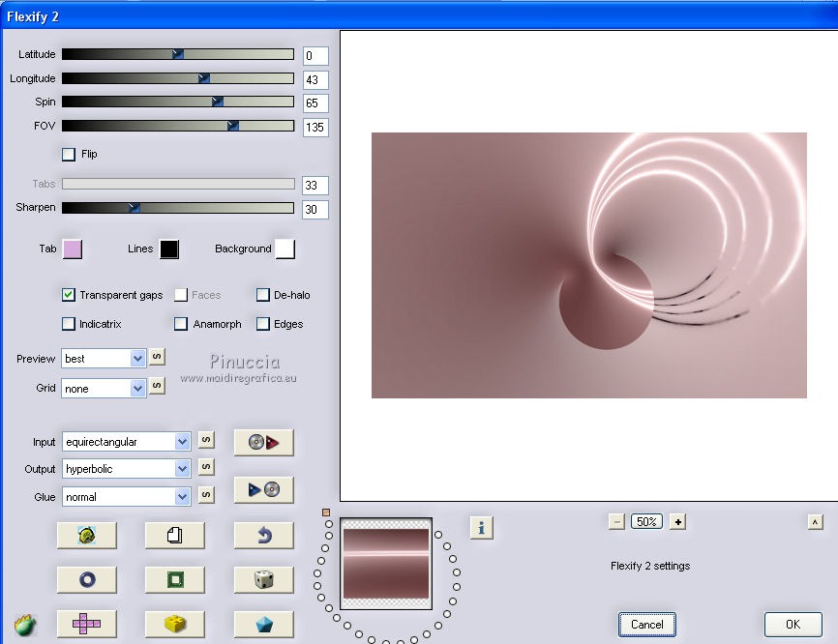Open the Glue mode dropdown
Image resolution: width=838 pixels, height=644 pixels.
pyautogui.click(x=126, y=497)
